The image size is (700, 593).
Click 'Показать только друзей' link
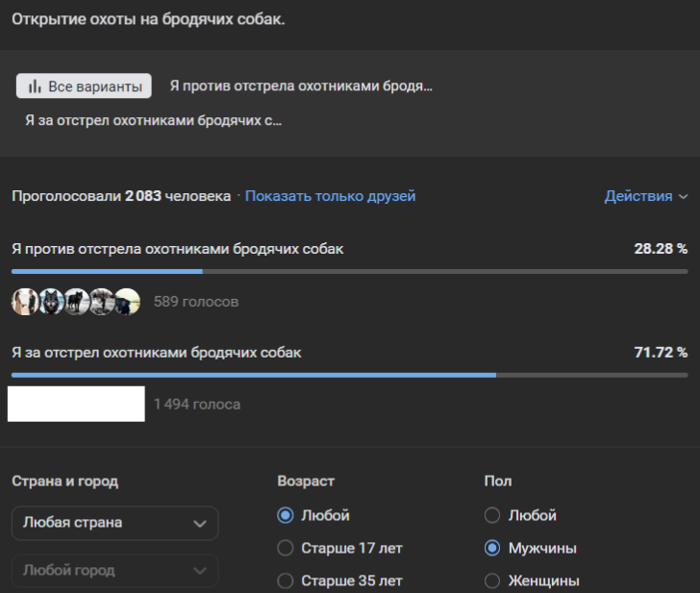pyautogui.click(x=331, y=196)
